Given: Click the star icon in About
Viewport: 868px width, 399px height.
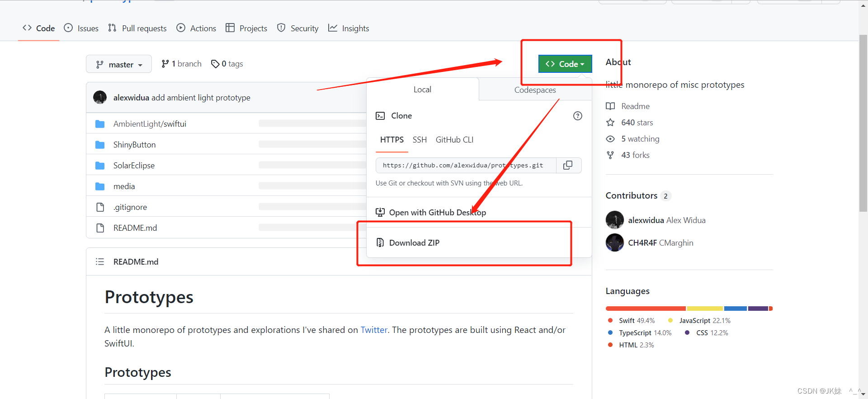Looking at the screenshot, I should coord(610,123).
